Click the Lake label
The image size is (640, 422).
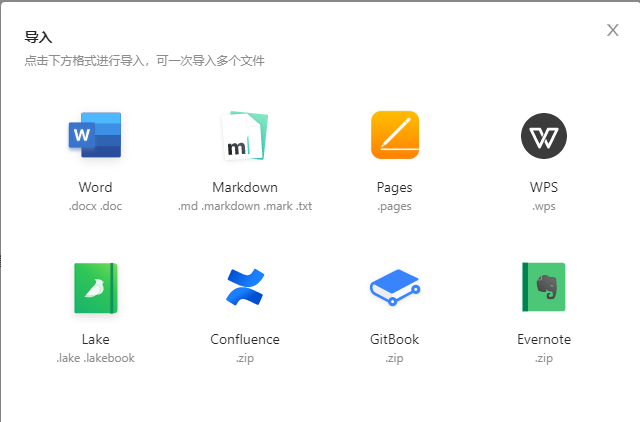point(96,339)
